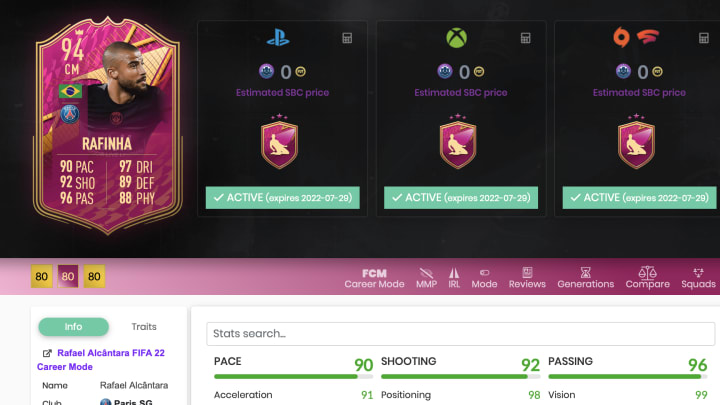Click the Origin PC platform icon

pyautogui.click(x=621, y=38)
